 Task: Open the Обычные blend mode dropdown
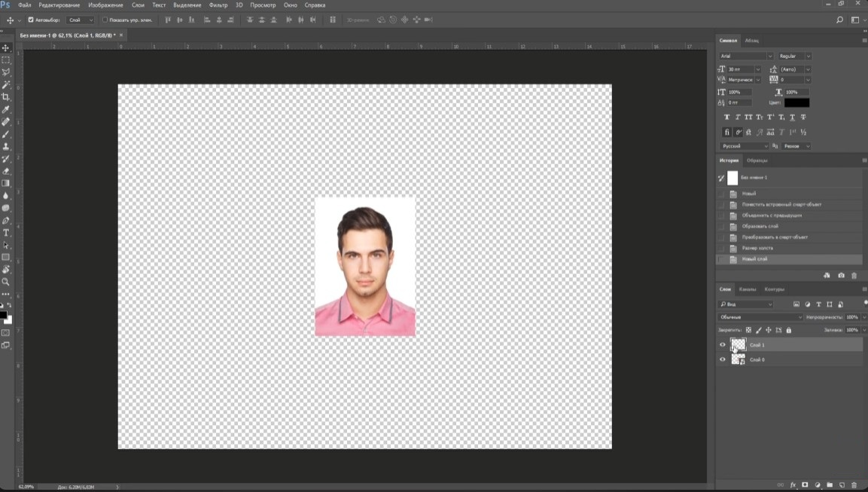[x=760, y=317]
